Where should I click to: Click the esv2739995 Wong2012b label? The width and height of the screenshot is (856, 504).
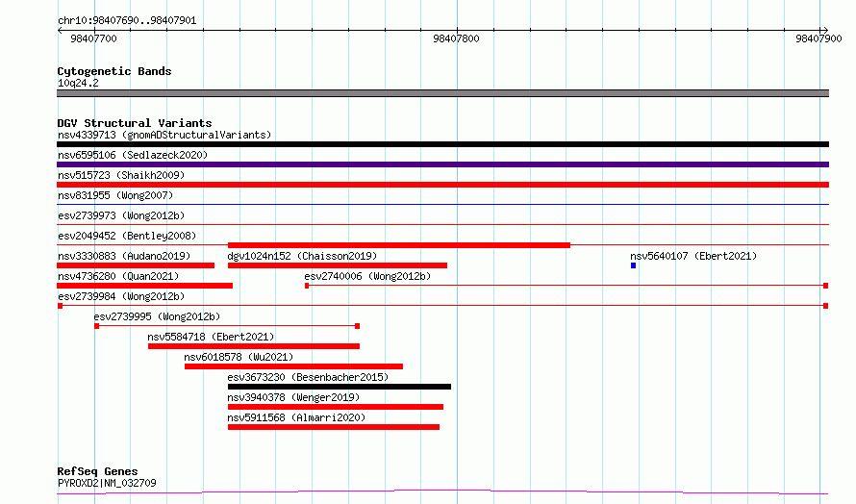pos(157,316)
